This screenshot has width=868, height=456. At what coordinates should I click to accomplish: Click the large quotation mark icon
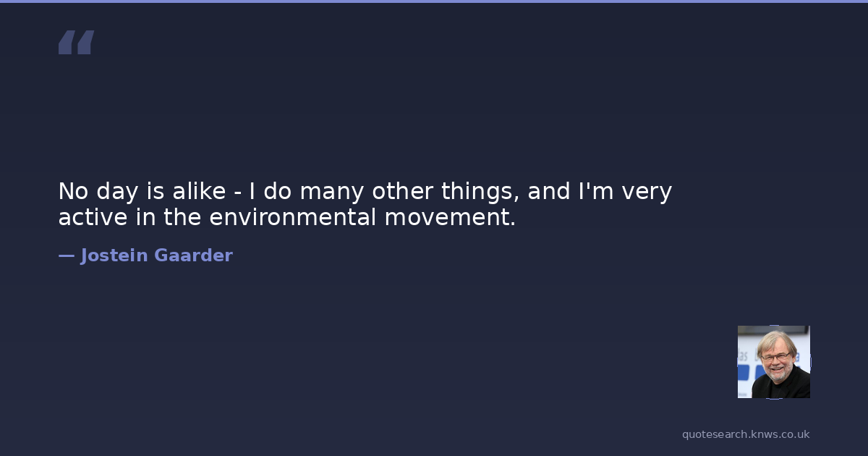(76, 43)
